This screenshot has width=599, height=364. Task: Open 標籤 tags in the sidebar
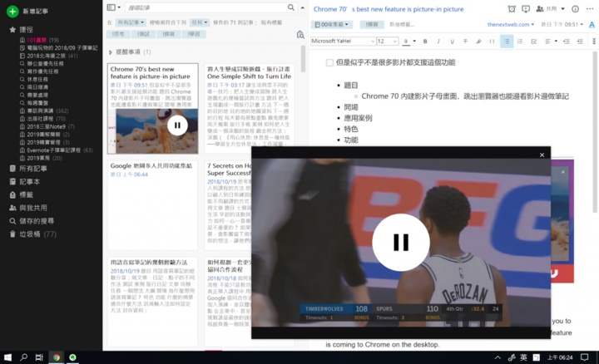pos(22,194)
